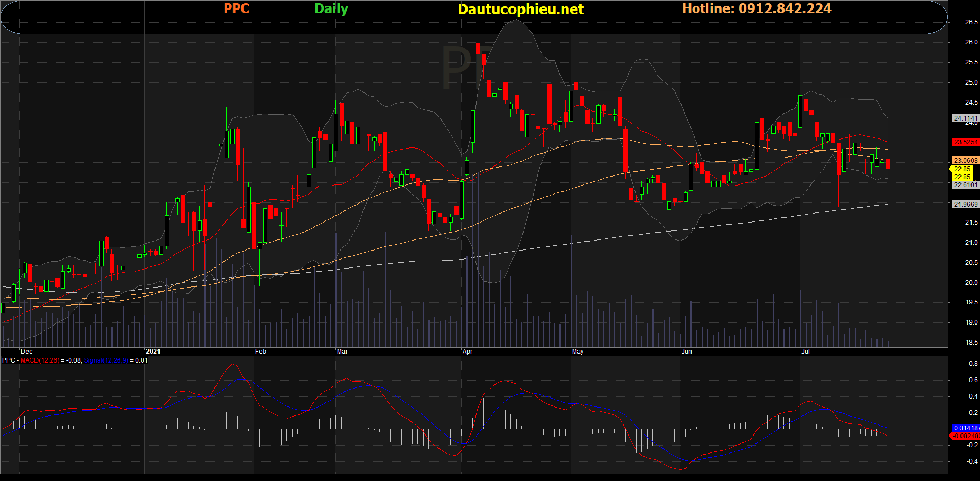980x481 pixels.
Task: Click the Jun marker on time axis
Action: tap(686, 351)
